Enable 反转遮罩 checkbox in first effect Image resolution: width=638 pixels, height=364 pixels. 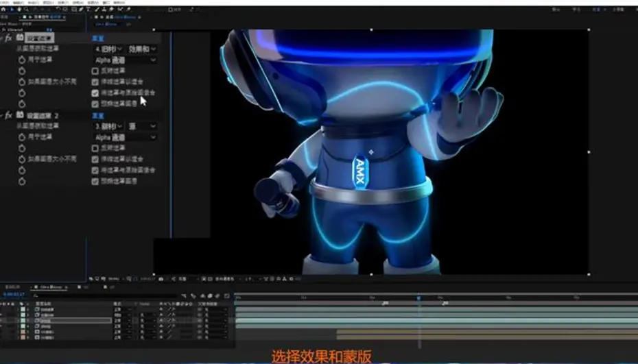click(x=95, y=71)
